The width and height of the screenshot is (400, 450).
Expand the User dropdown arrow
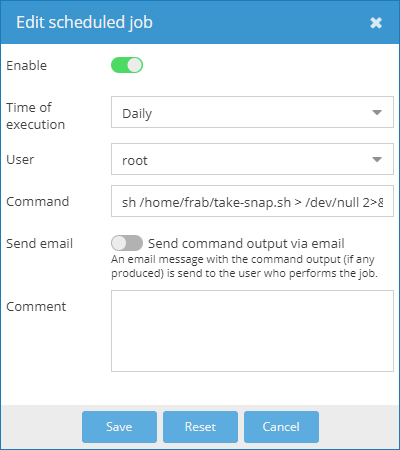[x=377, y=160]
